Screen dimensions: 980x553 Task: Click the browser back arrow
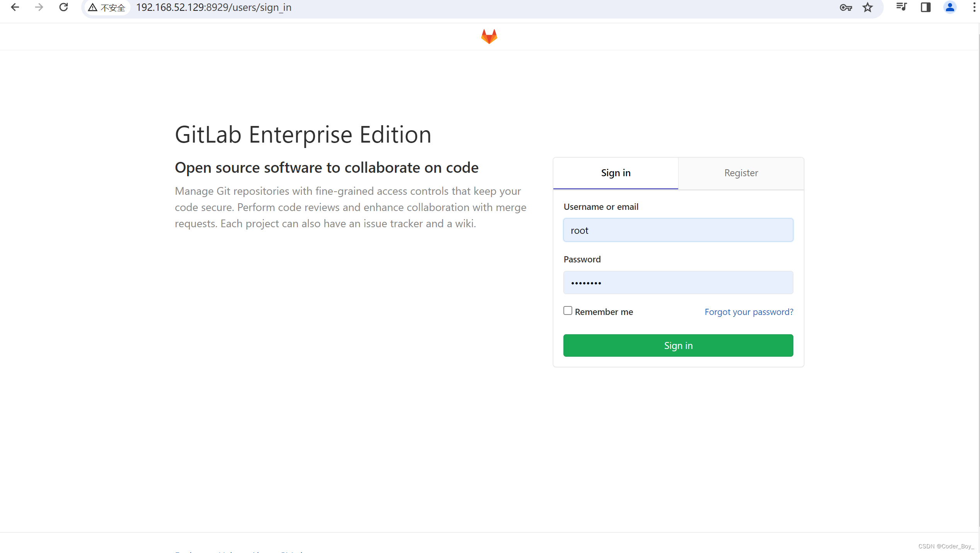[15, 7]
